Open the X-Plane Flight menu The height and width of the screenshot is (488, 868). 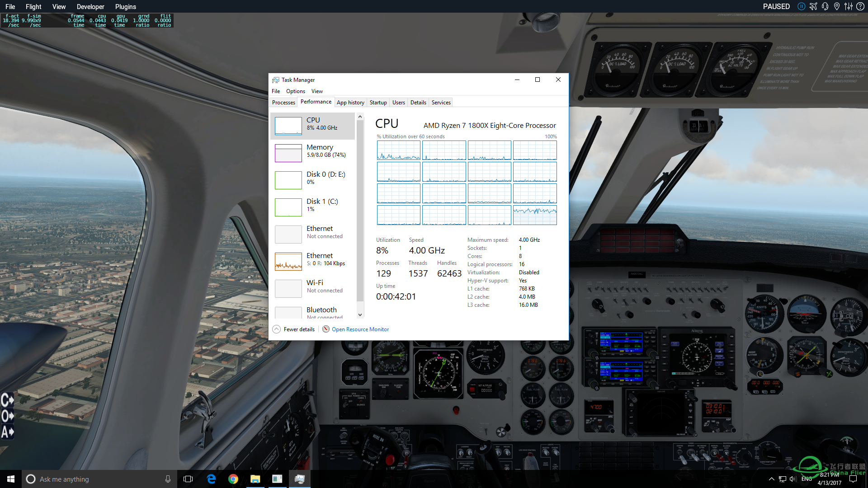click(33, 6)
